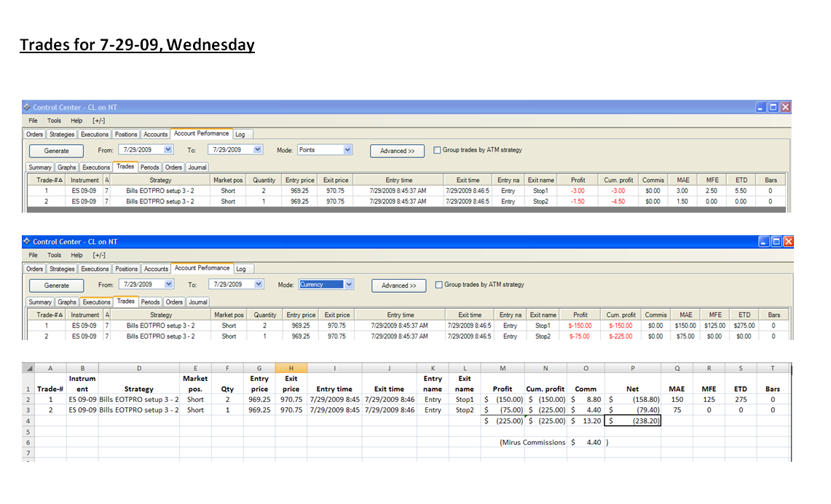Image resolution: width=831 pixels, height=504 pixels.
Task: Open Summary sub-tab in upper window
Action: pos(40,168)
